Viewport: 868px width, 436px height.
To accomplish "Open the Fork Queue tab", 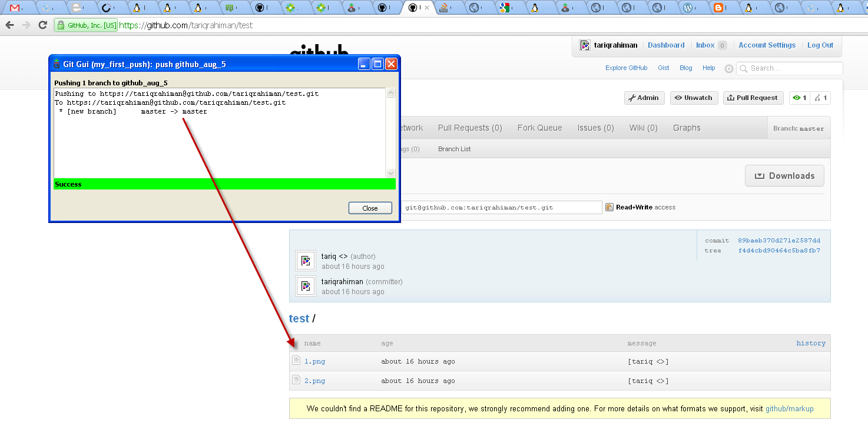I will (540, 128).
